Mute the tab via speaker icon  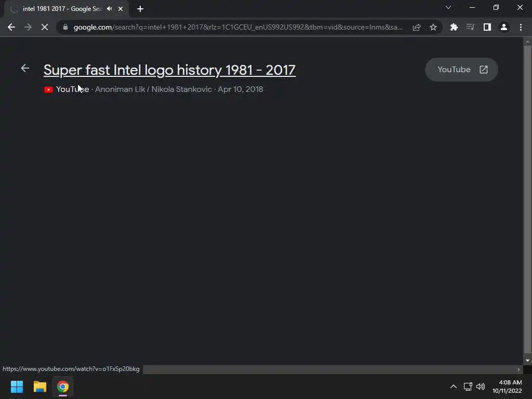click(x=109, y=9)
